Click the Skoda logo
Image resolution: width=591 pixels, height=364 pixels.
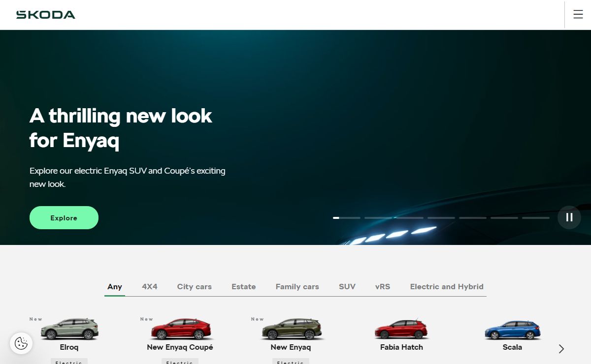click(45, 15)
